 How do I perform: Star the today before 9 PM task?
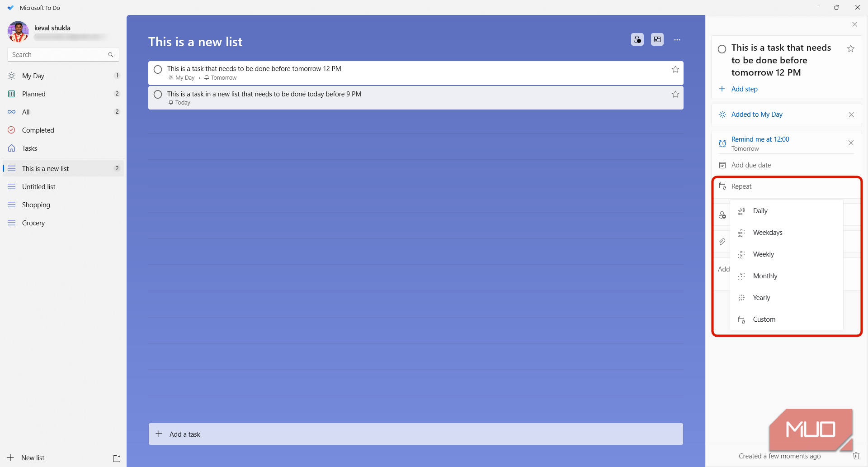(x=675, y=94)
